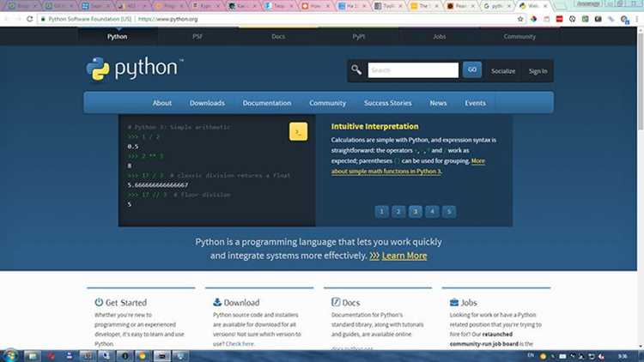Bookmark this page with the star icon
Image resolution: width=644 pixels, height=362 pixels.
(520, 19)
